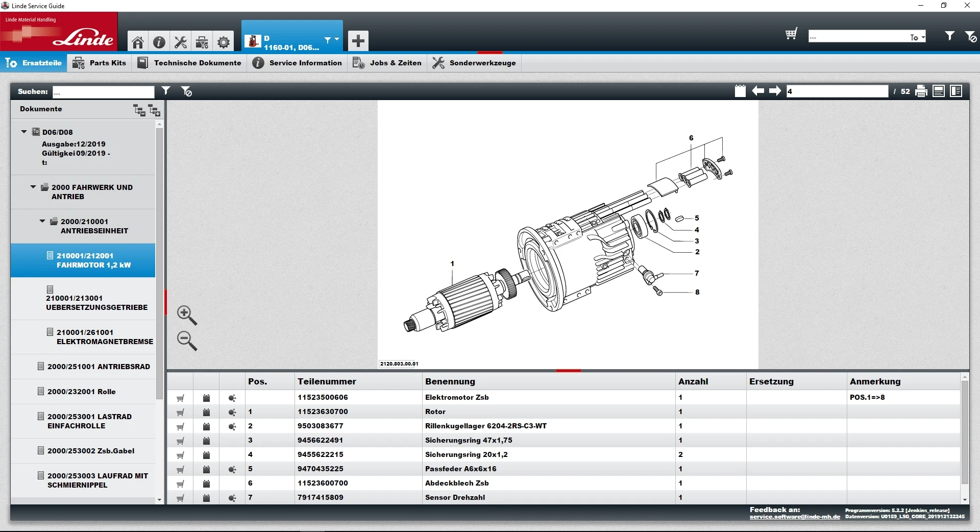Switch to Technische Dokumente tab

click(x=190, y=63)
